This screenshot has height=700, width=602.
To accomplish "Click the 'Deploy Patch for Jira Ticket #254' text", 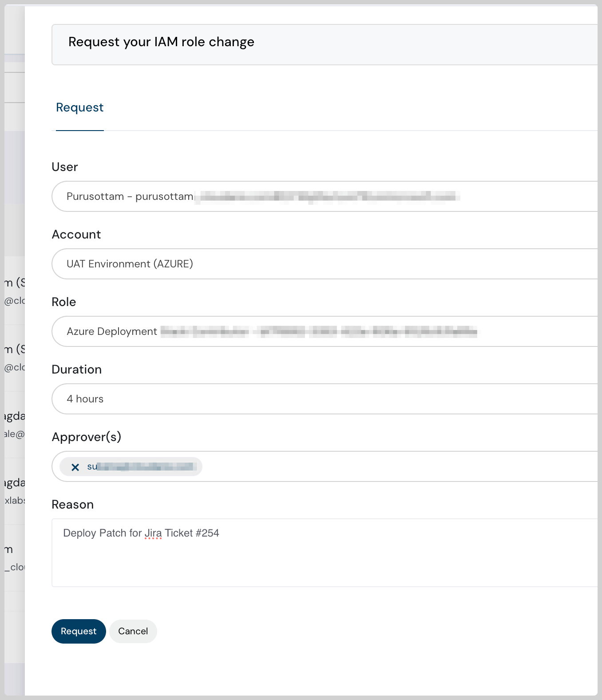I will pos(141,533).
